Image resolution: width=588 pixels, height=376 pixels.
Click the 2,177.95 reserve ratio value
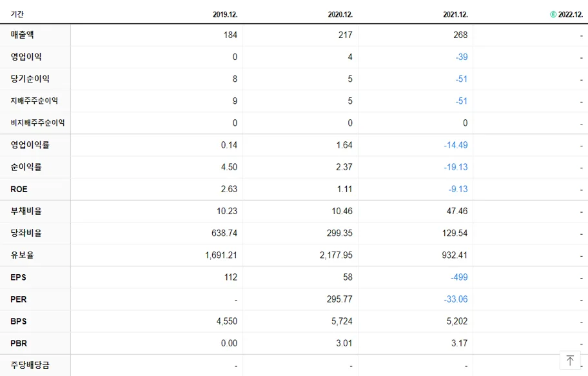(336, 255)
